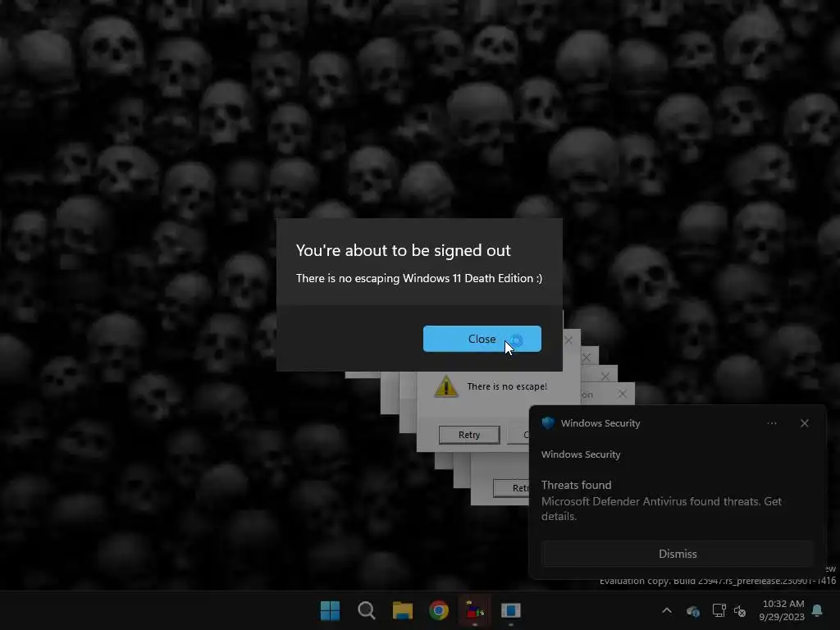This screenshot has height=630, width=840.
Task: Click the OneDrive cloud tray icon
Action: (x=692, y=610)
